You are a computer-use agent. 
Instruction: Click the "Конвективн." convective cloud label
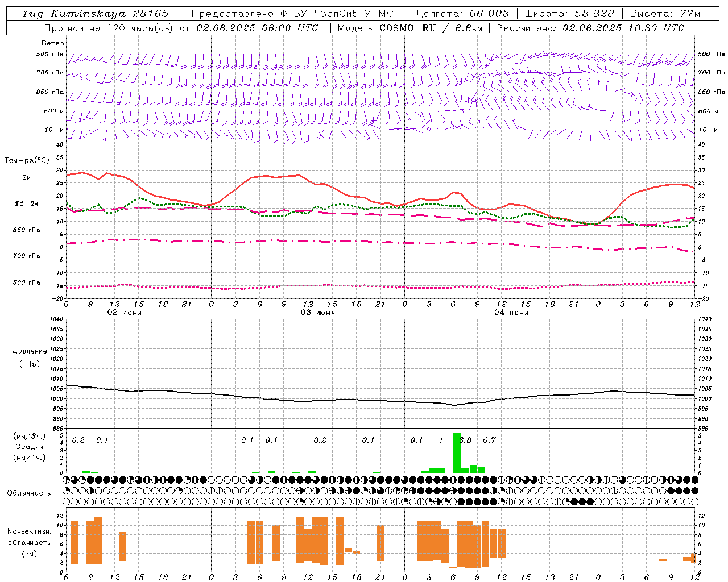(x=29, y=531)
